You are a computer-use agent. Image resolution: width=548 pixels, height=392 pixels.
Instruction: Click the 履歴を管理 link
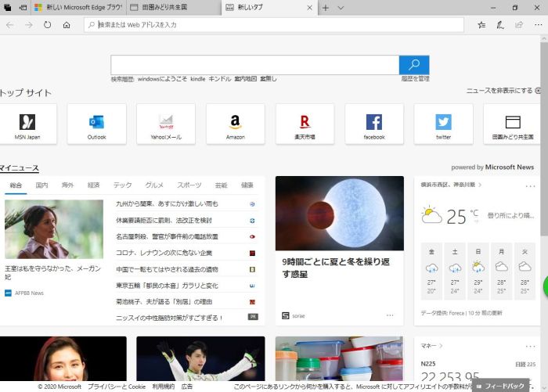(415, 79)
